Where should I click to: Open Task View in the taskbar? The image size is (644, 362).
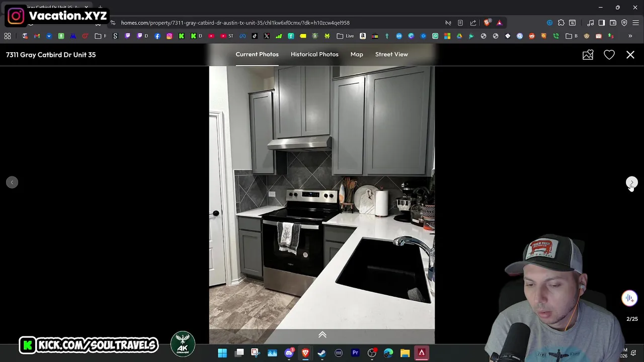tap(239, 353)
